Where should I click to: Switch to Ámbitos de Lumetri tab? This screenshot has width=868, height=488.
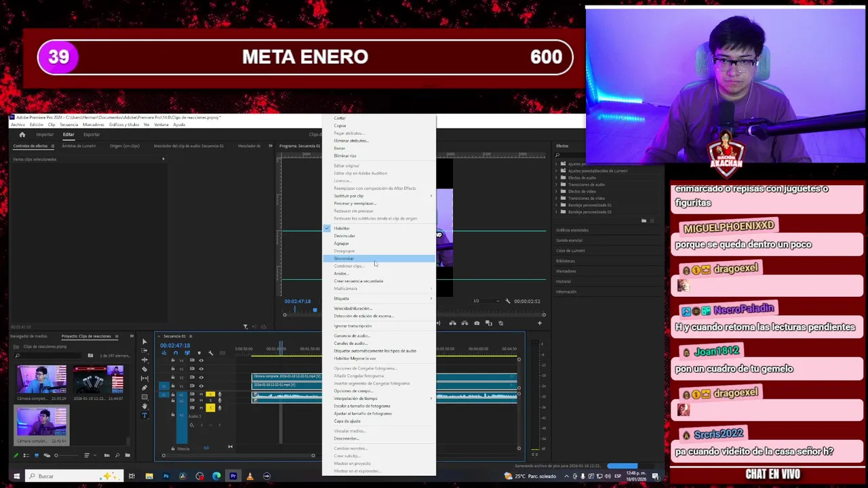coord(79,146)
